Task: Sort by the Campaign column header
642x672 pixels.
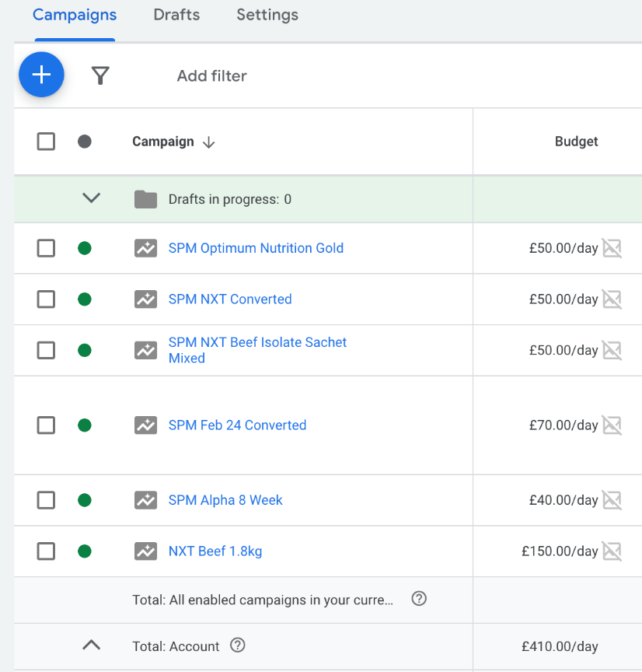Action: pyautogui.click(x=163, y=142)
